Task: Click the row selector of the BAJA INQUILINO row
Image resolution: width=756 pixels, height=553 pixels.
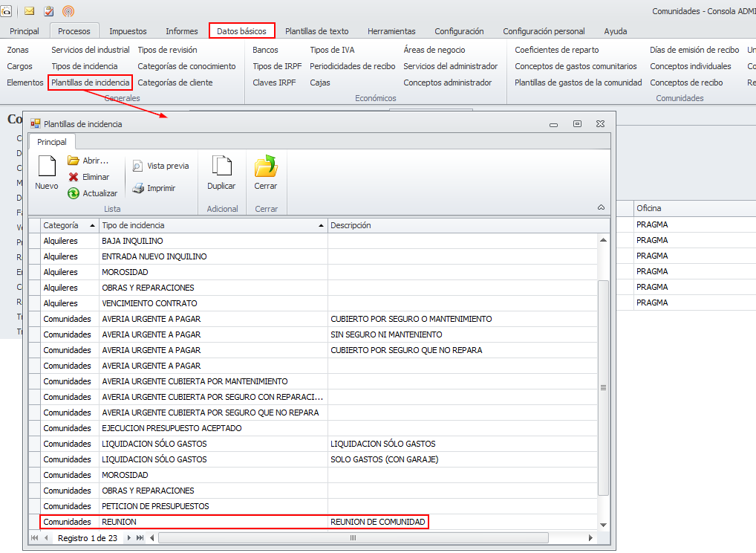Action: [34, 241]
